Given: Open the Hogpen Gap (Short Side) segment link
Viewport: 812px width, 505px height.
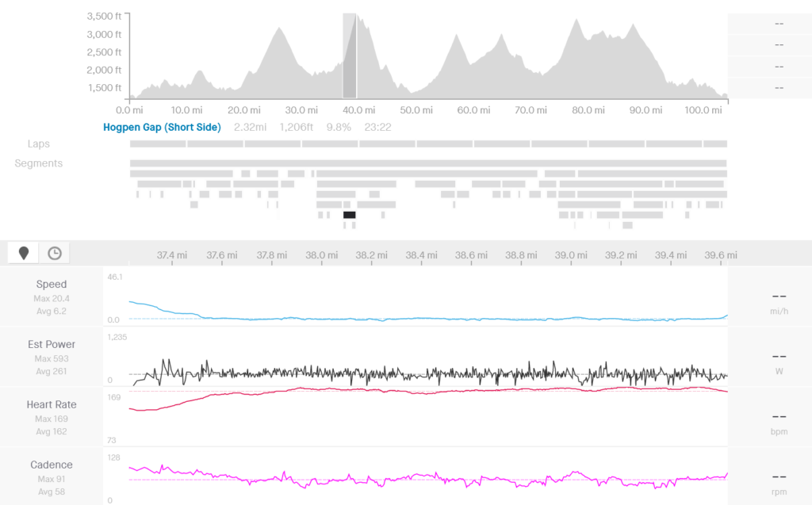Looking at the screenshot, I should click(x=162, y=127).
